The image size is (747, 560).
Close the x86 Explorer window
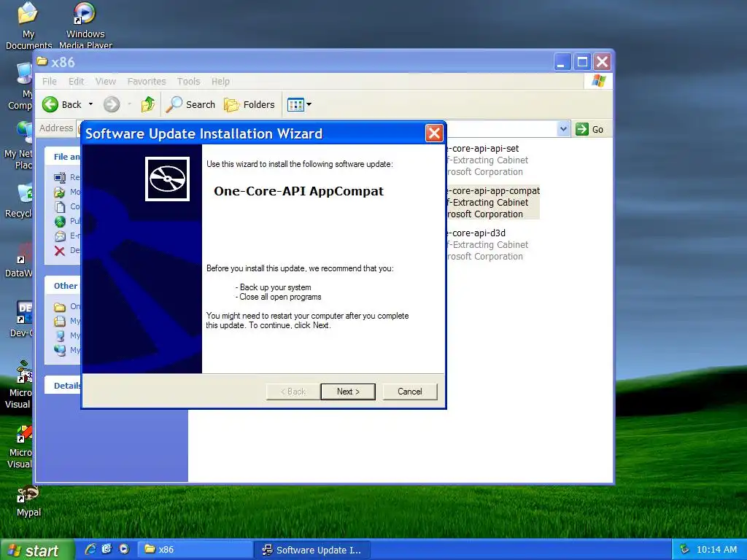click(x=603, y=62)
